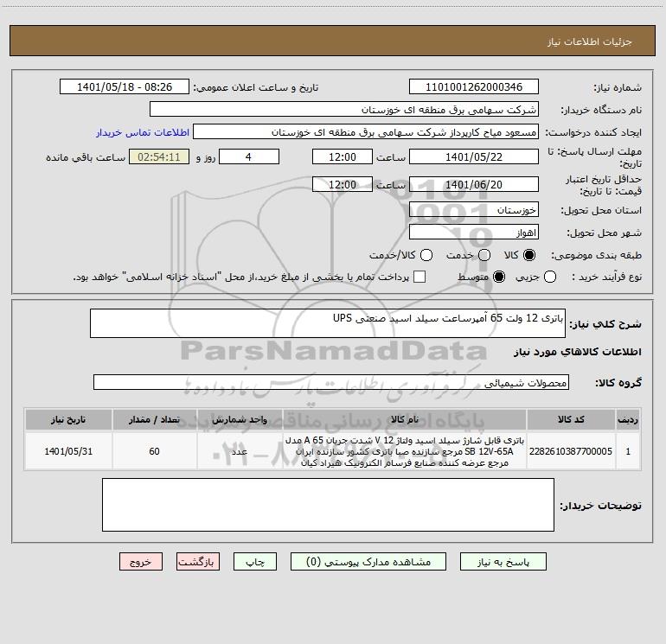Click the ردیف column header
The height and width of the screenshot is (644, 666).
pos(628,419)
